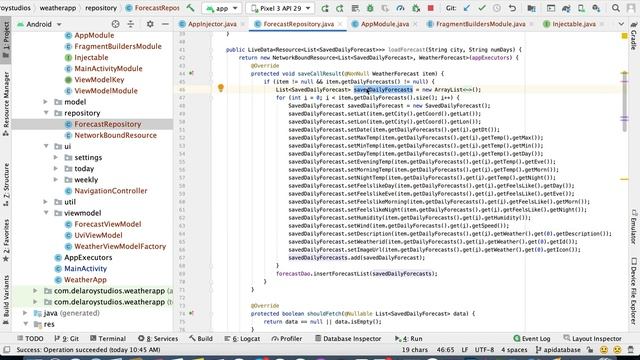Select NetworkBoundResource in project tree
Viewport: 640px width, 360px height.
[x=116, y=135]
